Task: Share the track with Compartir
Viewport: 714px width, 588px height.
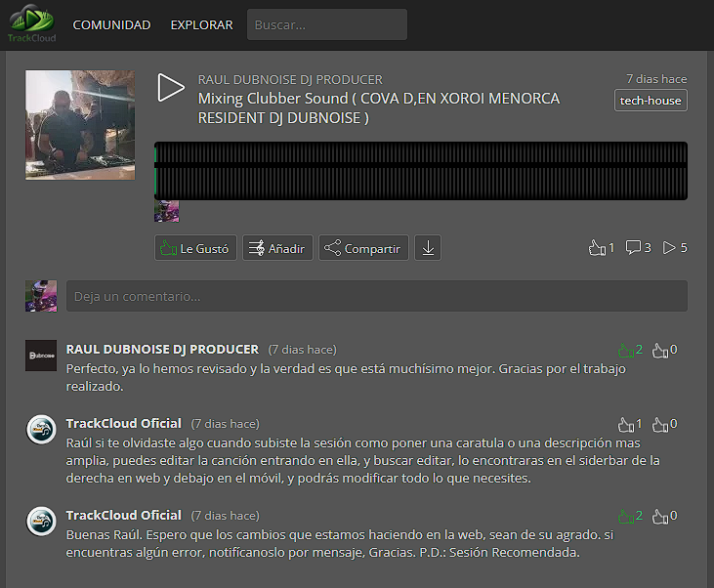Action: pos(363,248)
